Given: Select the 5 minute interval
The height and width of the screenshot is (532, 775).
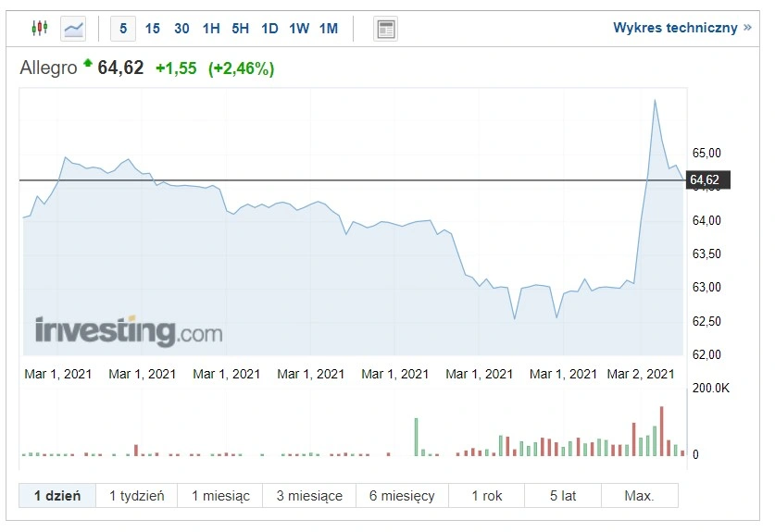Looking at the screenshot, I should 123,29.
